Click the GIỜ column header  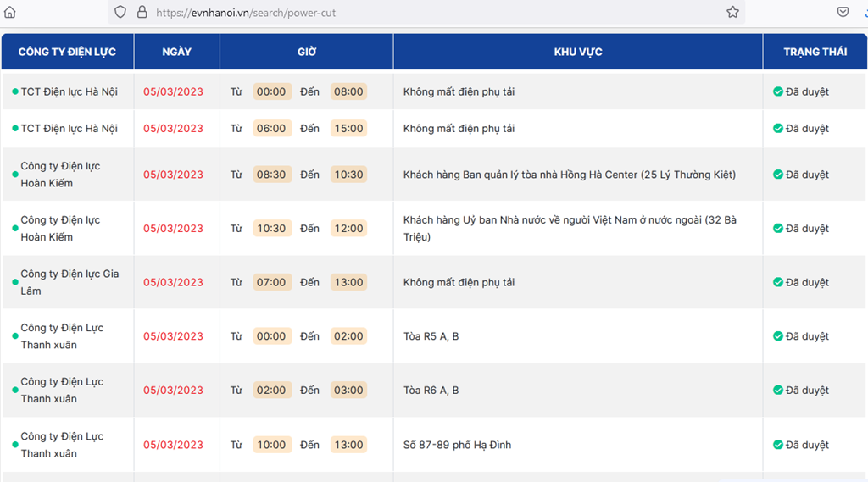pyautogui.click(x=307, y=52)
